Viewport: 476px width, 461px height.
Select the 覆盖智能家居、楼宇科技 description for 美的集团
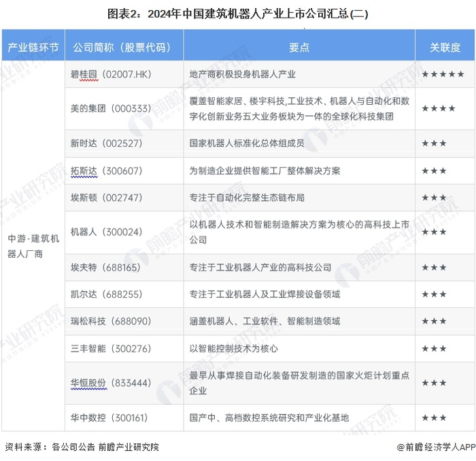coord(299,109)
